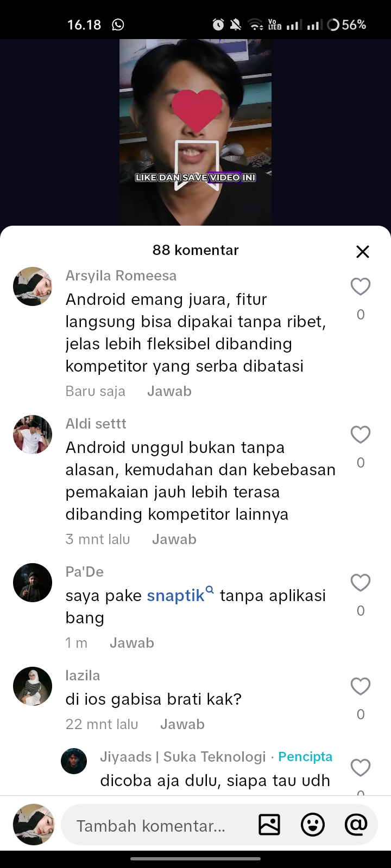Viewport: 391px width, 868px height.
Task: Open the snaptik search link
Action: [176, 596]
